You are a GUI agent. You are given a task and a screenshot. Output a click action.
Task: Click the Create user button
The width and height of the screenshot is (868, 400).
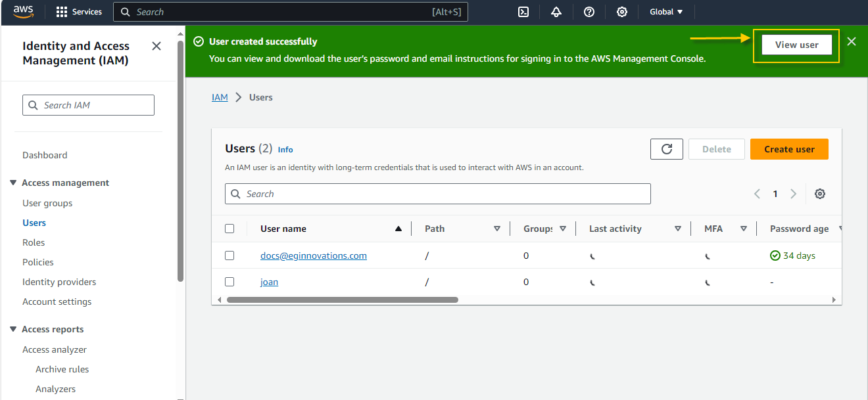[x=789, y=149]
